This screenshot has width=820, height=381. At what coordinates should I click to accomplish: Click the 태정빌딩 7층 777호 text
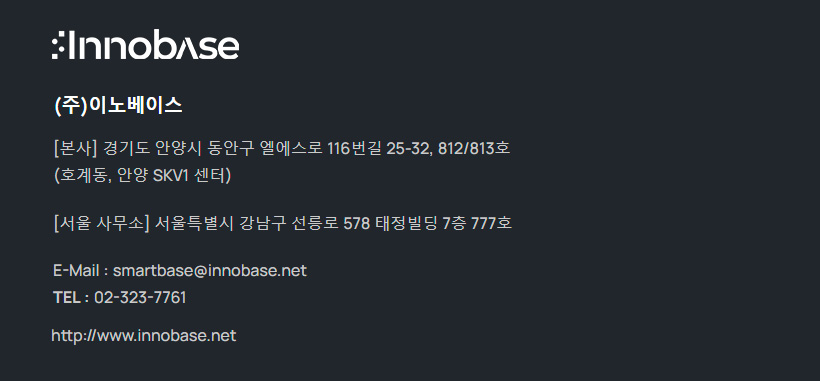pos(443,223)
